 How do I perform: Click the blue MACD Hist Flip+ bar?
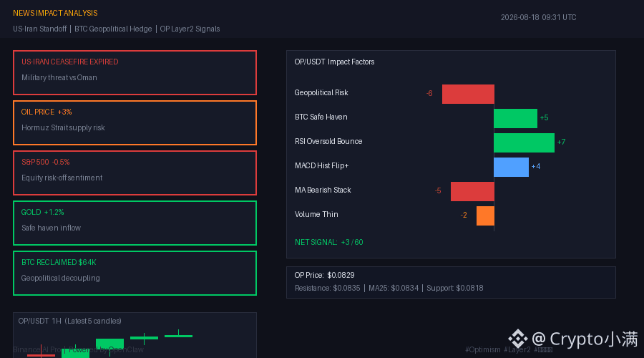(x=512, y=168)
